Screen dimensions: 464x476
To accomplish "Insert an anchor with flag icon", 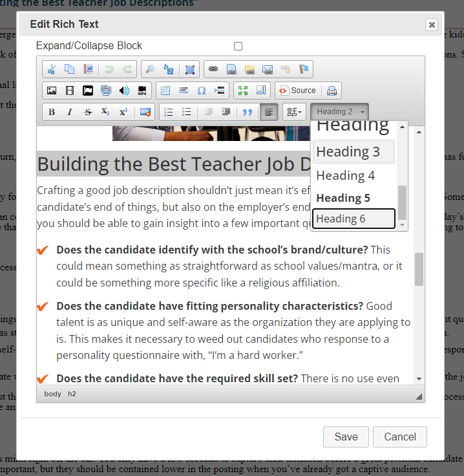I will click(304, 69).
